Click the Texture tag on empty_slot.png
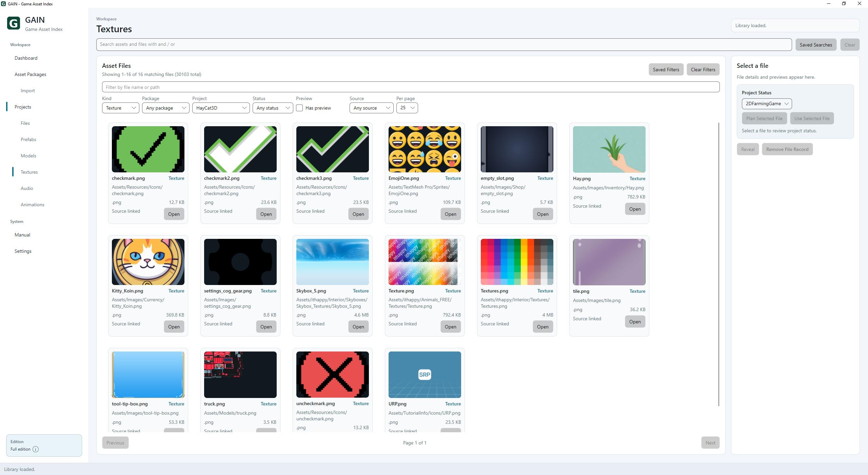The height and width of the screenshot is (475, 868). click(x=545, y=178)
